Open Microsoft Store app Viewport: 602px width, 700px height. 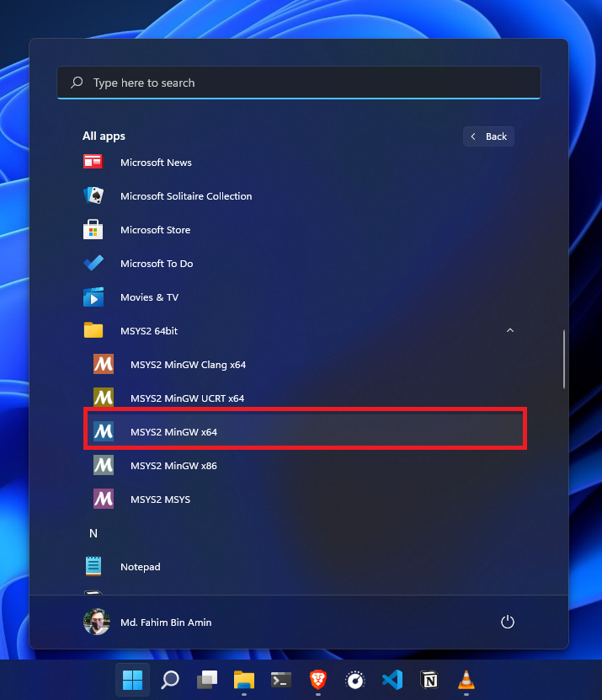(155, 230)
